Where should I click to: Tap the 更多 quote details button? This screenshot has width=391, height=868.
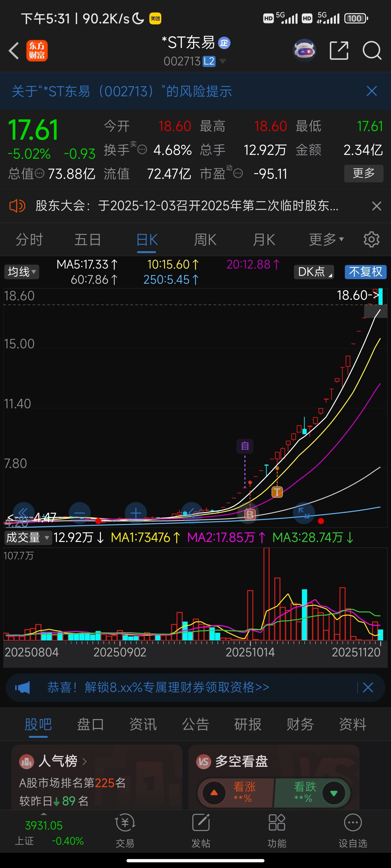click(x=364, y=173)
